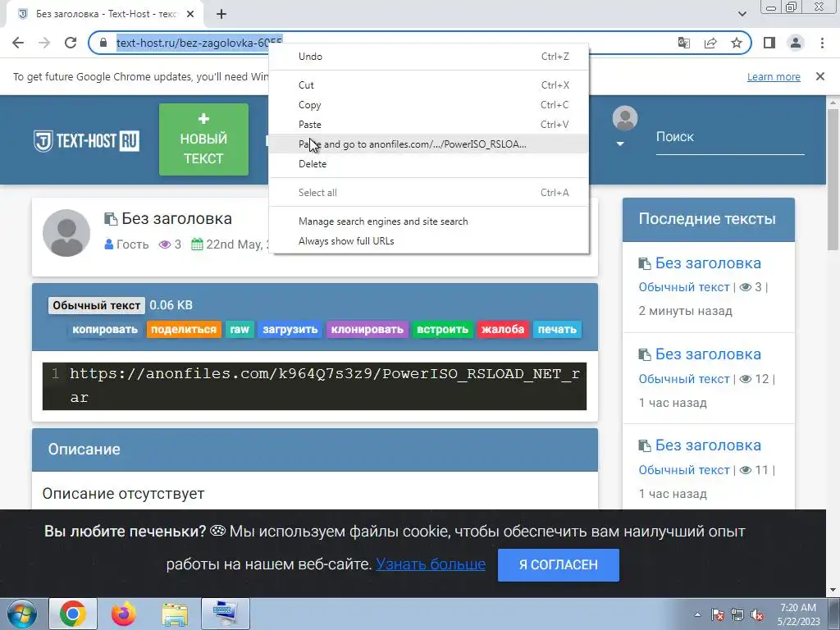Choose Undo from the context menu
The image size is (840, 630).
click(x=428, y=57)
